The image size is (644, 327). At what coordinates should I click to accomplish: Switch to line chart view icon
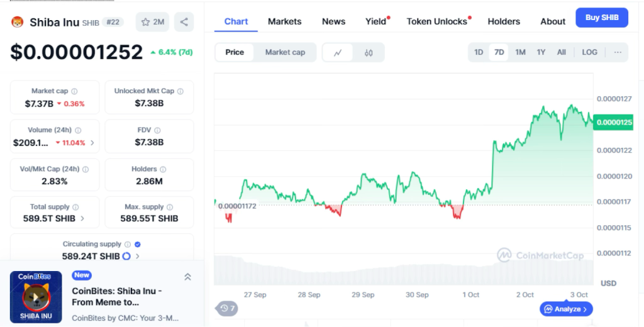[x=338, y=52]
